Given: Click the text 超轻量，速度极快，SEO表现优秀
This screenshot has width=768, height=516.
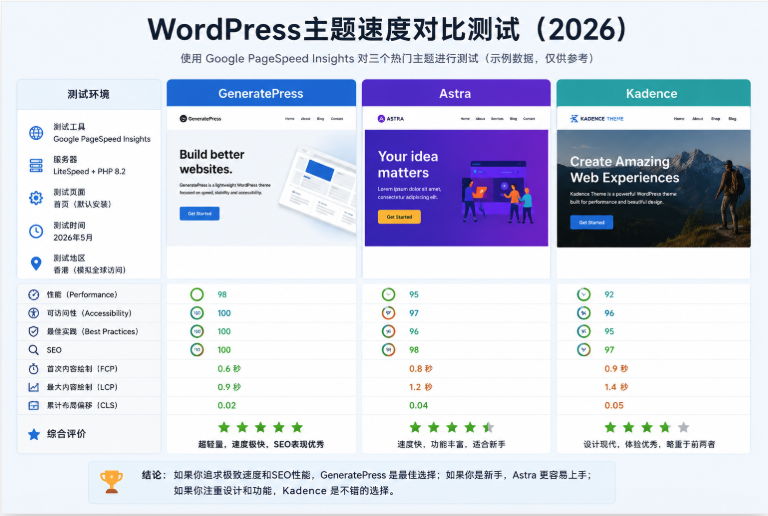Looking at the screenshot, I should click(x=261, y=445).
